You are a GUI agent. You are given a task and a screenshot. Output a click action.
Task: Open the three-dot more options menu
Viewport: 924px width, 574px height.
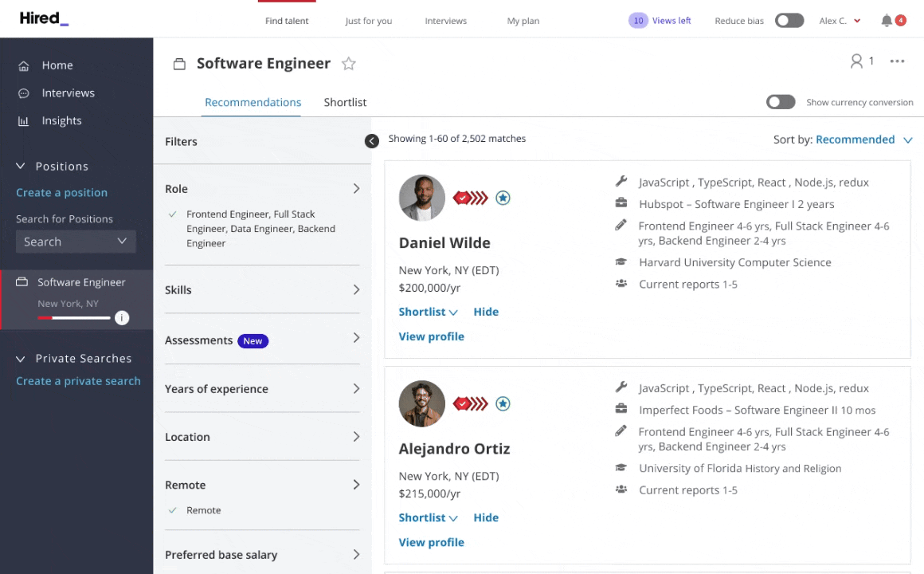[x=897, y=61]
